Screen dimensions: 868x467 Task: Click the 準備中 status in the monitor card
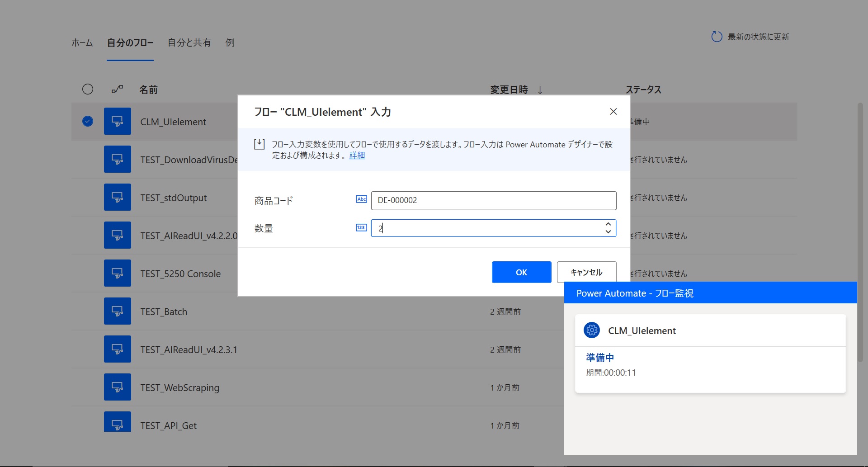pyautogui.click(x=600, y=358)
